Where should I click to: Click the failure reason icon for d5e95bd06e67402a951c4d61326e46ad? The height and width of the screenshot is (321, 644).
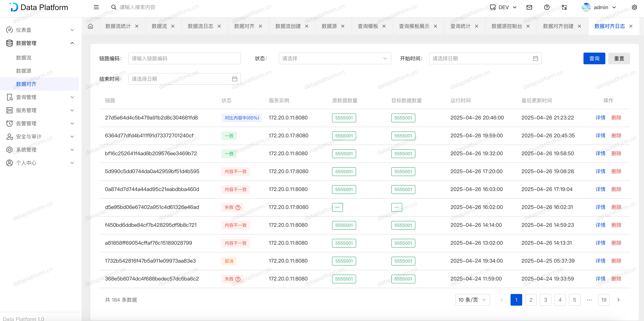pyautogui.click(x=238, y=207)
